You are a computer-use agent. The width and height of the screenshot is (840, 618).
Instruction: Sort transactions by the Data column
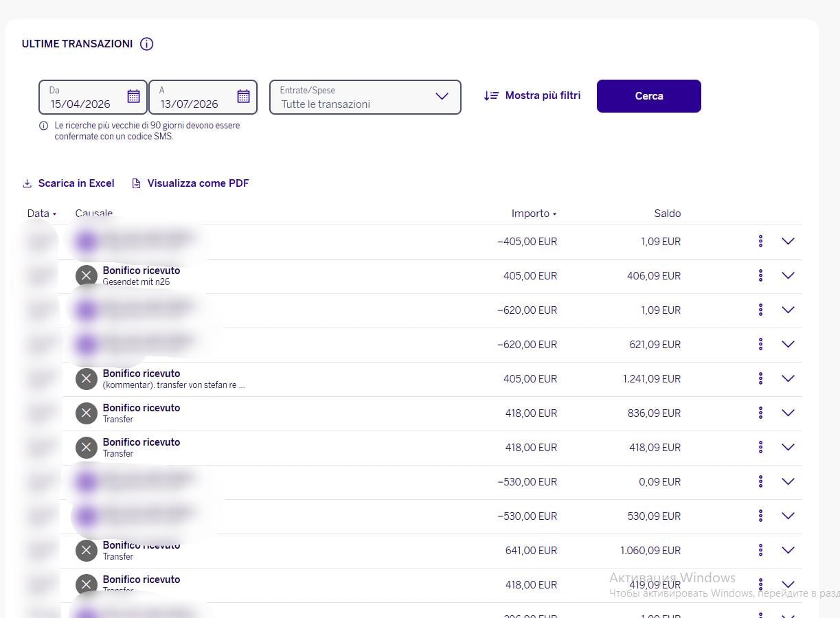coord(41,214)
